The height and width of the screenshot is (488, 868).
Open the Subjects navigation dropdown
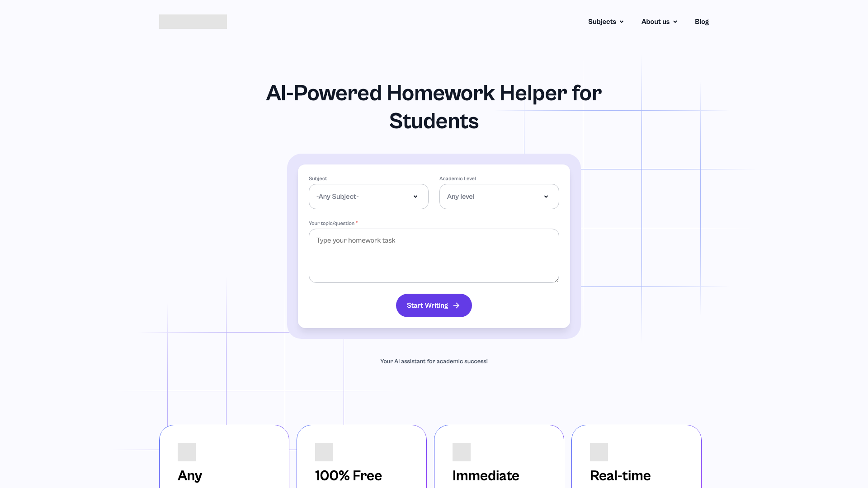pyautogui.click(x=605, y=21)
